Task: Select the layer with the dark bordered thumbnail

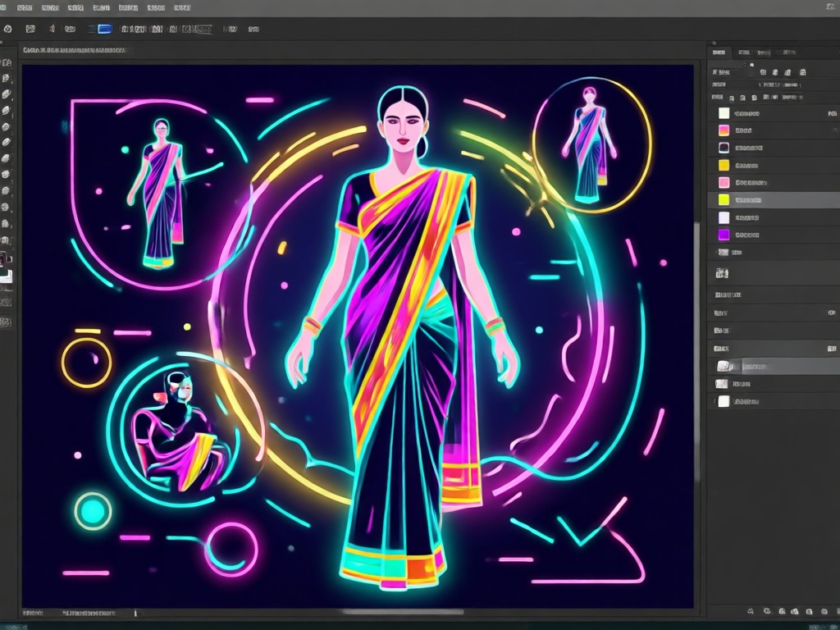Action: click(774, 148)
